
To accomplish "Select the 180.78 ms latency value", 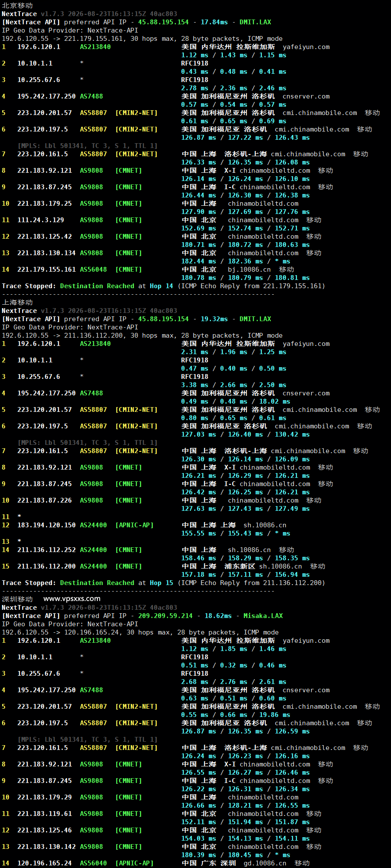I will pos(199,278).
